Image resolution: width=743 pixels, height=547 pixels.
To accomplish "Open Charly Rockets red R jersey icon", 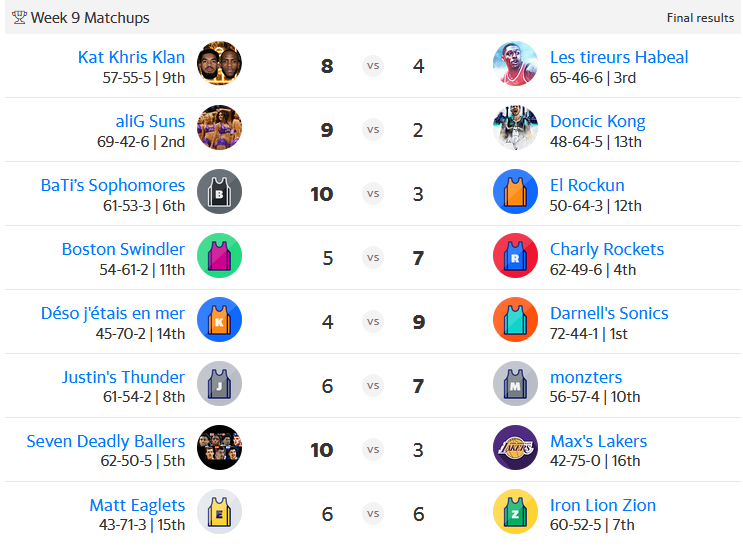I will point(515,255).
